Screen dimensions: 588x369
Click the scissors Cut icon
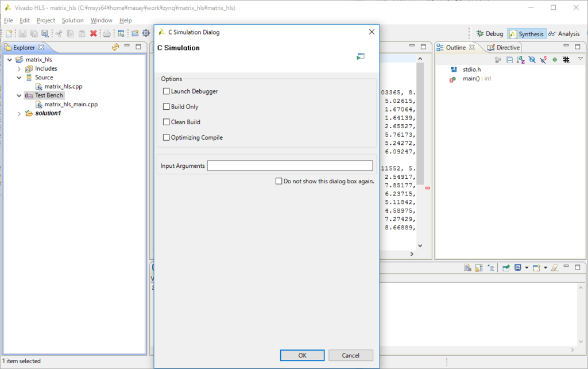coord(59,34)
